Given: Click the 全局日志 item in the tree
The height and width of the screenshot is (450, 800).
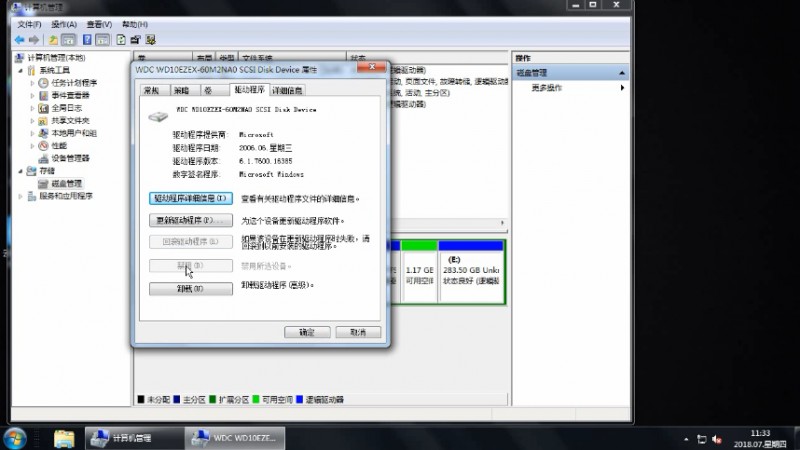Looking at the screenshot, I should point(66,108).
